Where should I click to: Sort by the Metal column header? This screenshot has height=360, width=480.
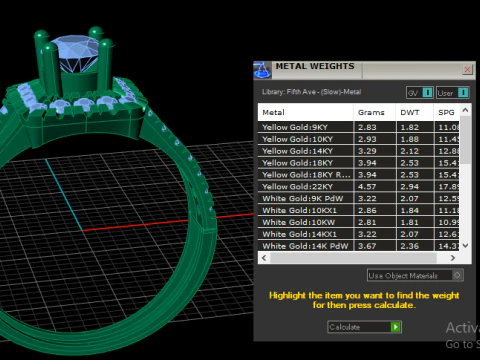pyautogui.click(x=306, y=112)
